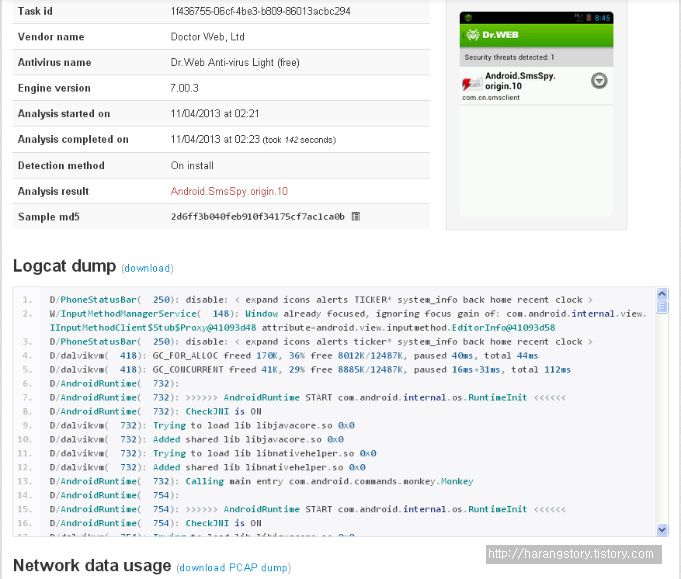Click the vendor name Doctor Web, Ltd
681x579 pixels.
click(x=208, y=37)
